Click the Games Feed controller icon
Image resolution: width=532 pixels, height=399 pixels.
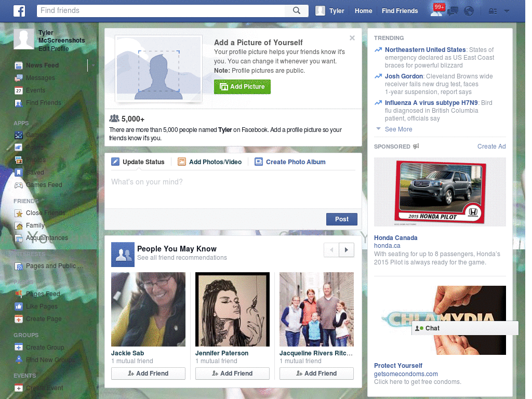(19, 185)
